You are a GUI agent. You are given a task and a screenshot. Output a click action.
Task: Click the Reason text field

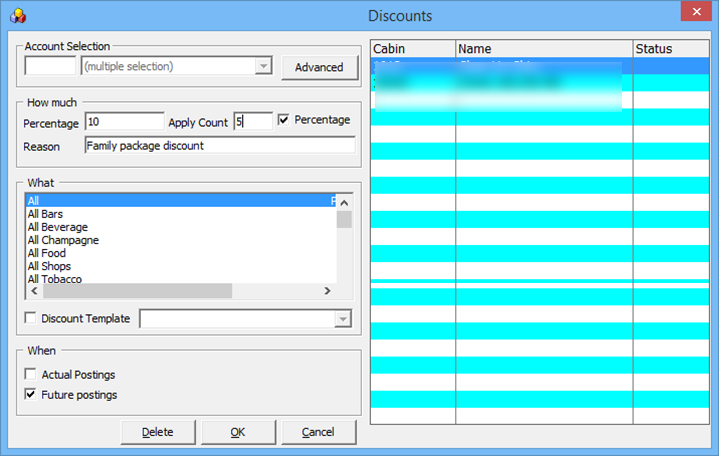coord(220,146)
